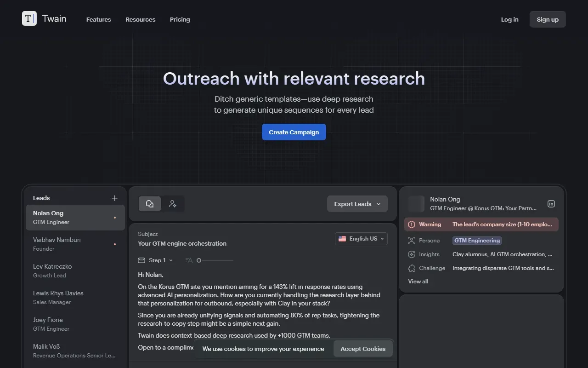This screenshot has height=368, width=588.
Task: Adjust the message tone slider handle
Action: pos(199,260)
